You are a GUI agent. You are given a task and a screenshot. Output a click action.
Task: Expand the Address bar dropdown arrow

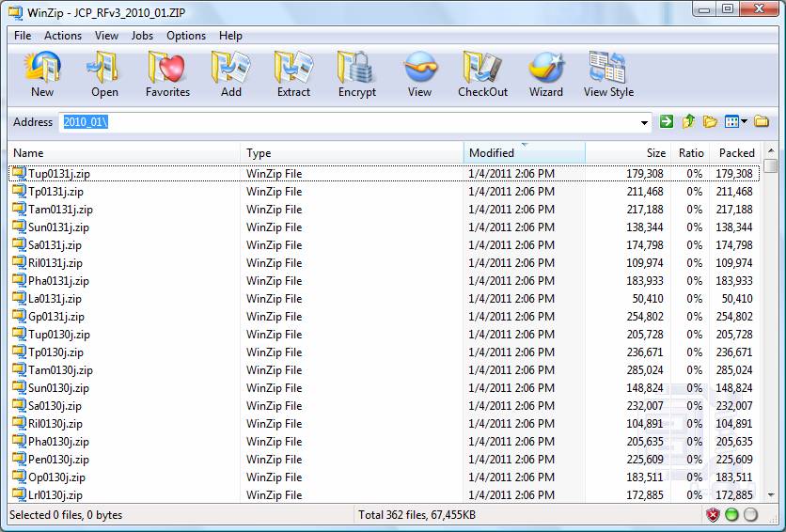(644, 122)
